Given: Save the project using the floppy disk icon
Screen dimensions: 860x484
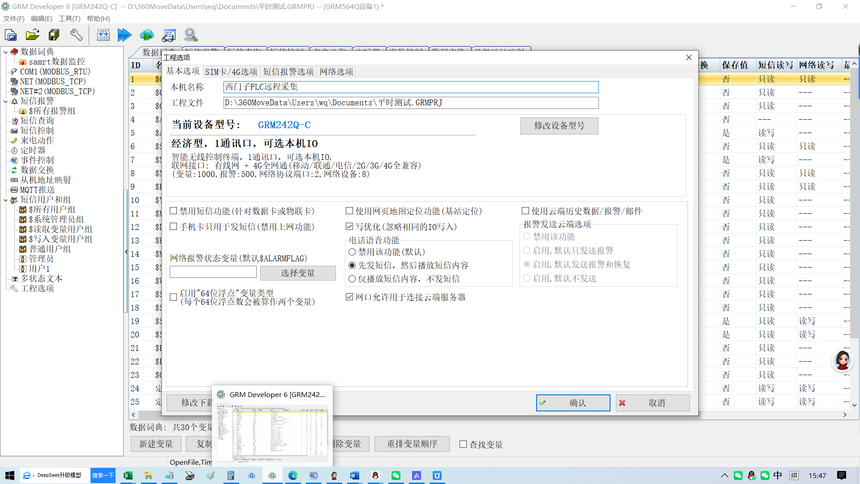Looking at the screenshot, I should click(x=54, y=35).
